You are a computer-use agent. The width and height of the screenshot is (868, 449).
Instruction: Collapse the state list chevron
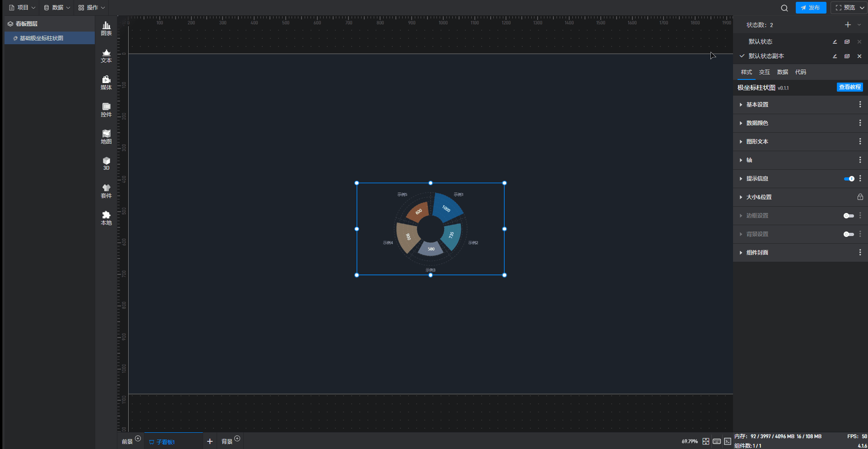(x=859, y=25)
